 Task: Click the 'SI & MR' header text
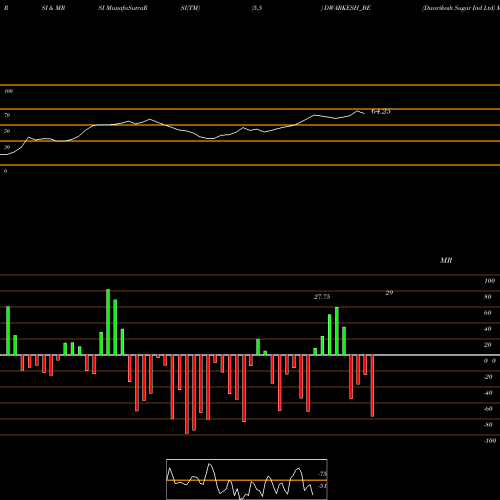click(x=53, y=8)
